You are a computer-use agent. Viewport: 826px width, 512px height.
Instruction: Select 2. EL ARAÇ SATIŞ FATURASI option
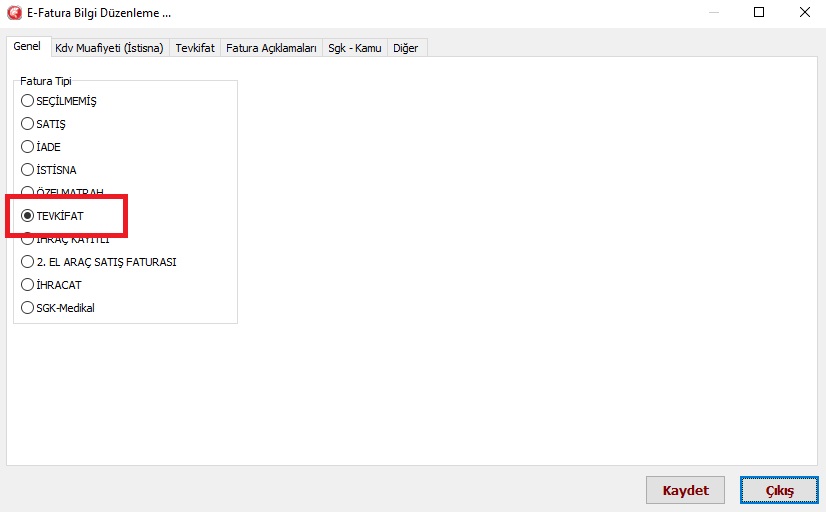pyautogui.click(x=28, y=262)
